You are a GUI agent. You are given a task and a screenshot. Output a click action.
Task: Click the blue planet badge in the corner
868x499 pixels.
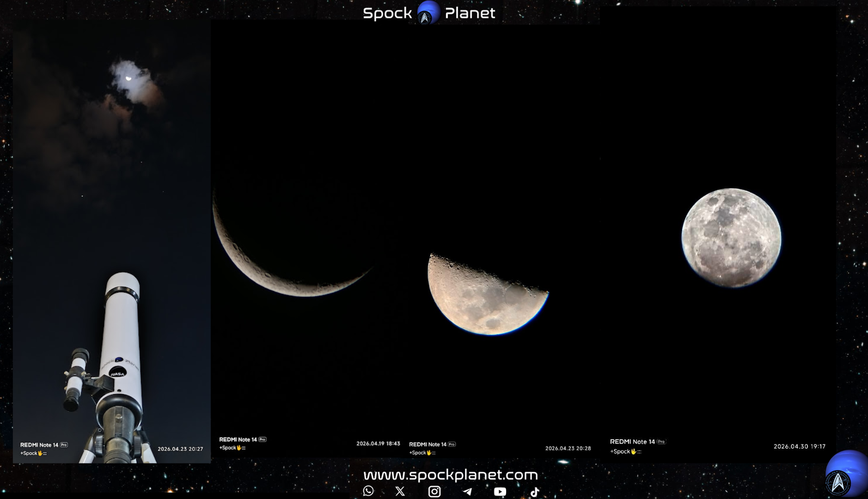(846, 474)
